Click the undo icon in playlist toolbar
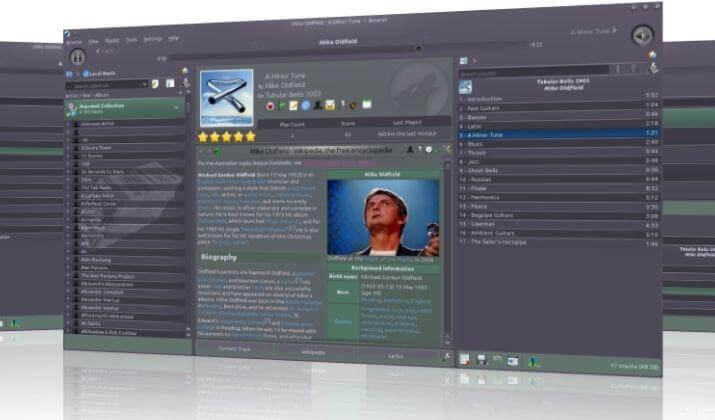 click(497, 360)
